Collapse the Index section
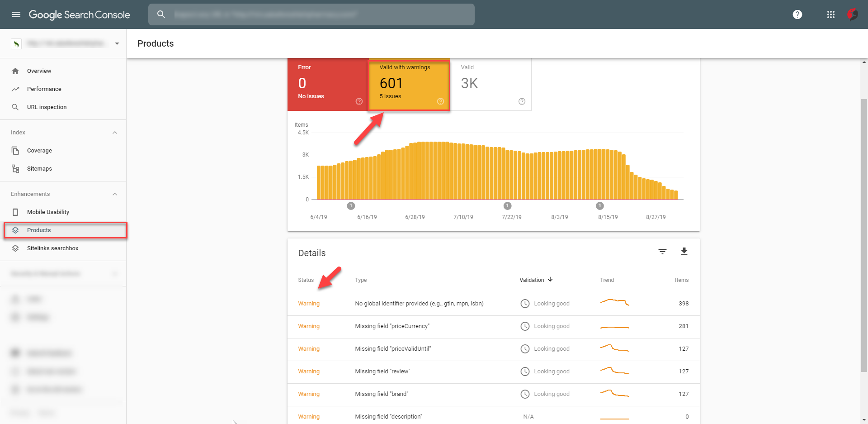The height and width of the screenshot is (424, 868). (x=115, y=133)
